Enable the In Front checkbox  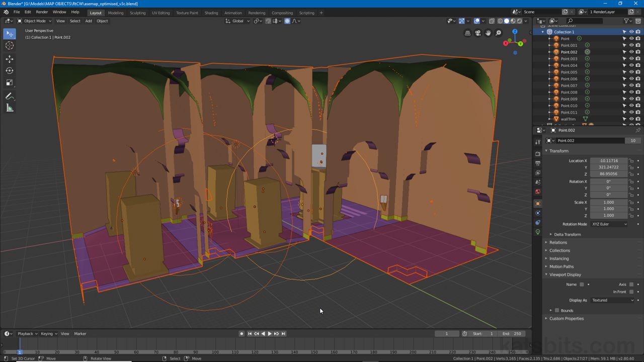(x=631, y=292)
